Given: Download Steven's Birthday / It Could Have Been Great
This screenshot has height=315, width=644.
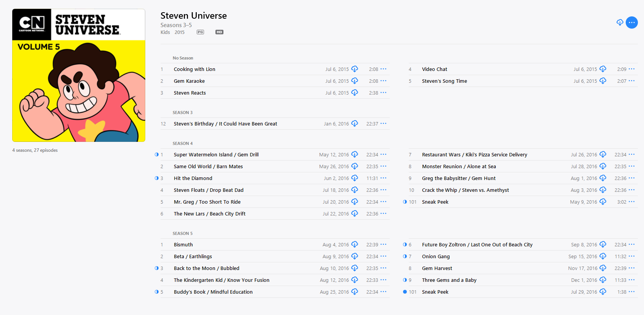Looking at the screenshot, I should point(355,124).
